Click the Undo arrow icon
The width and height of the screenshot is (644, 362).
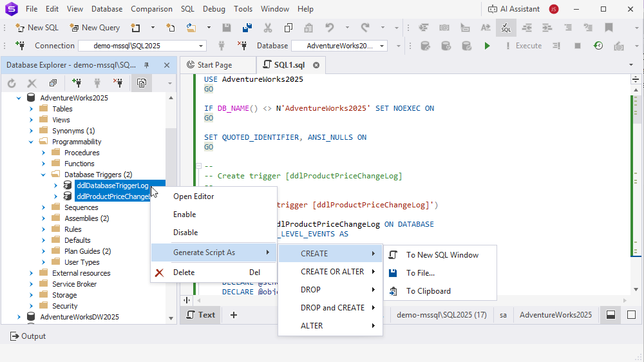click(x=329, y=28)
